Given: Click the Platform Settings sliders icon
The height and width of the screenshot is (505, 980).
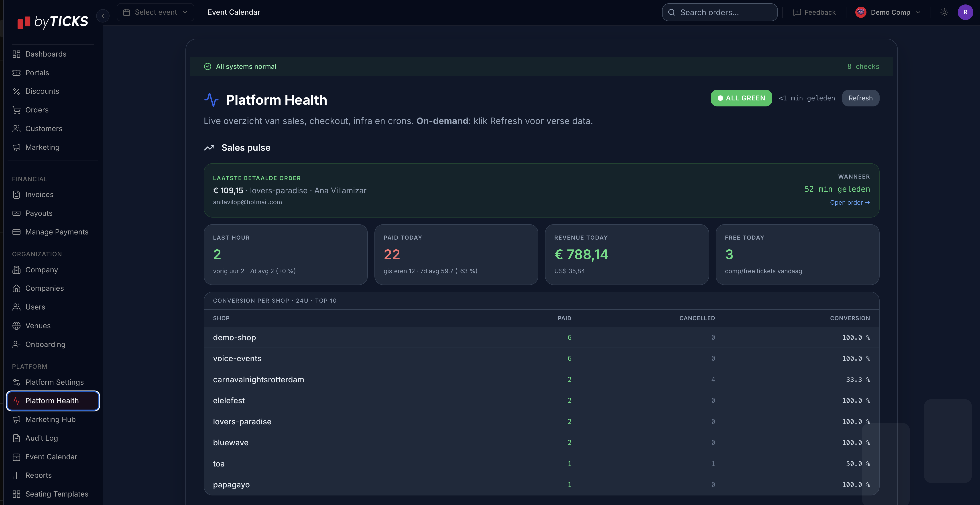Looking at the screenshot, I should click(16, 382).
